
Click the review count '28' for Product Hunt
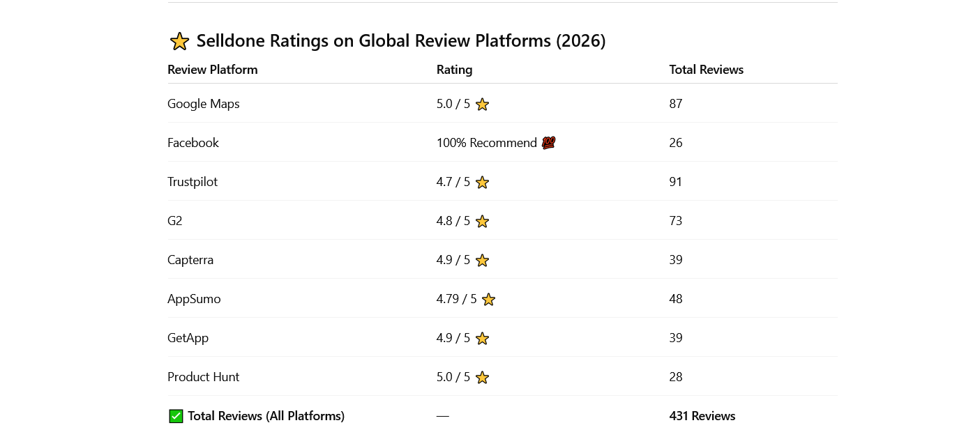coord(676,377)
